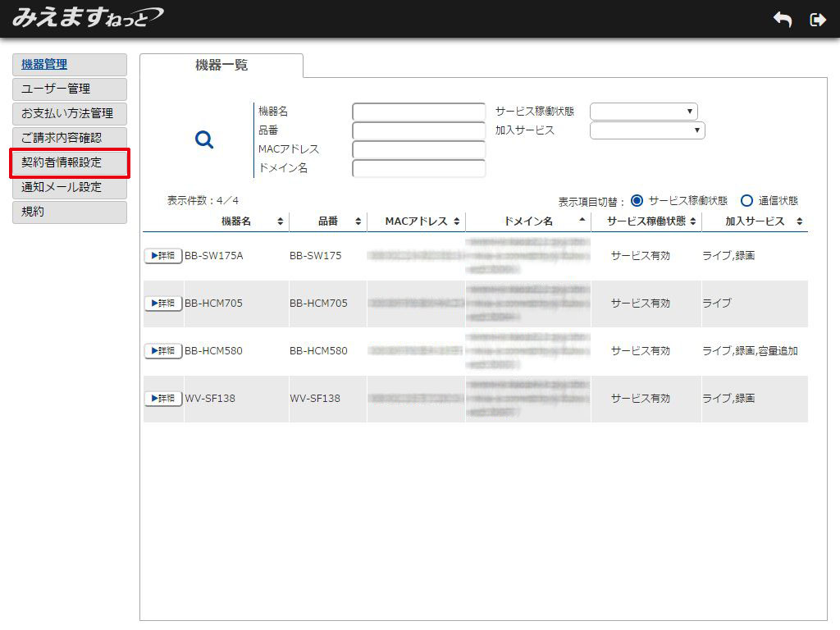This screenshot has width=840, height=630.
Task: Open 契約者情報設定 in the sidebar
Action: coord(70,162)
